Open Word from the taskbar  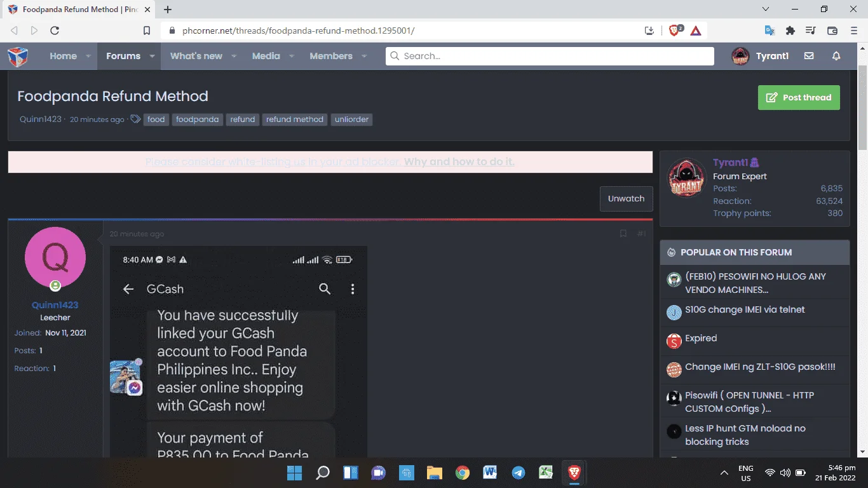[x=490, y=473]
